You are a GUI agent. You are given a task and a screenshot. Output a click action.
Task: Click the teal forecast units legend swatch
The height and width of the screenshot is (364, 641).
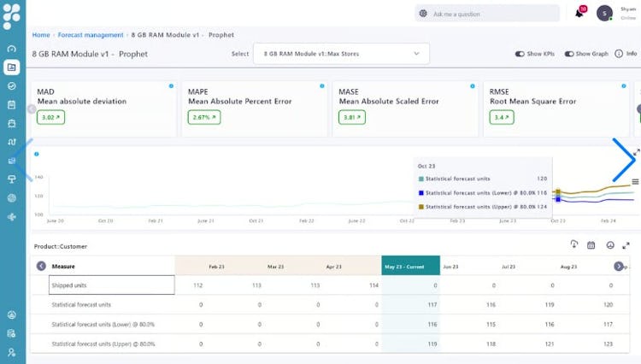[420, 179]
